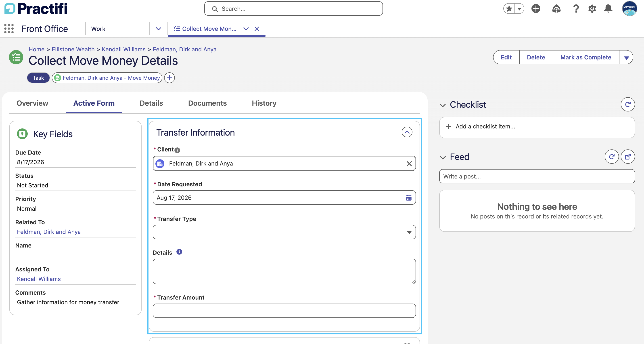Show the Client field info tooltip
The image size is (644, 344).
tap(177, 150)
